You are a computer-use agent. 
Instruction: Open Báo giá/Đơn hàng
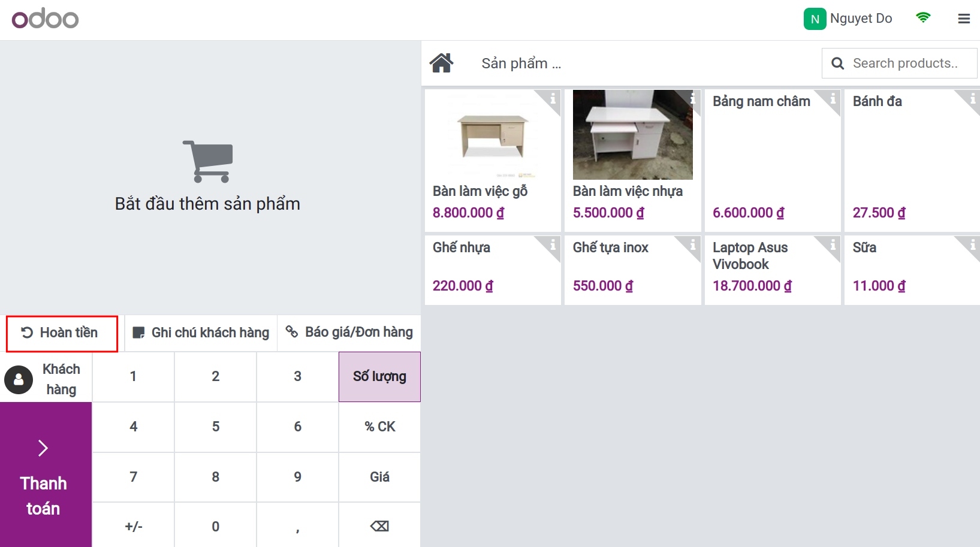click(x=349, y=333)
